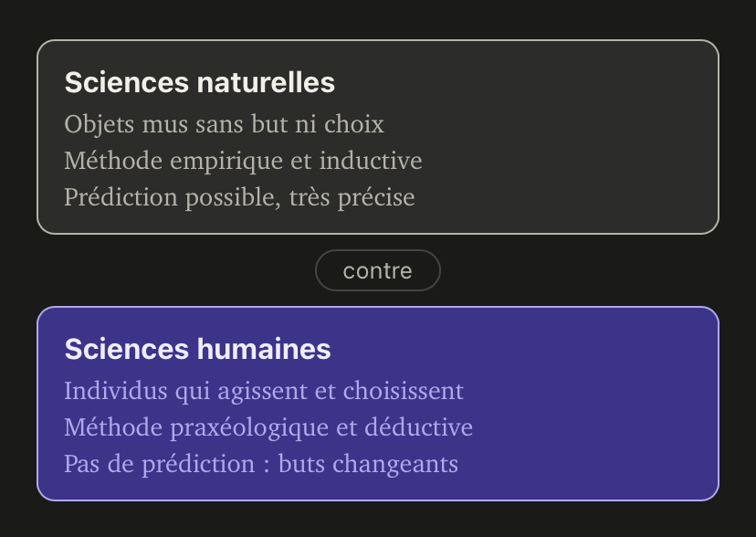This screenshot has width=756, height=537.
Task: Click the line 'Pas de prédiction : buts changeants'
Action: click(x=261, y=464)
